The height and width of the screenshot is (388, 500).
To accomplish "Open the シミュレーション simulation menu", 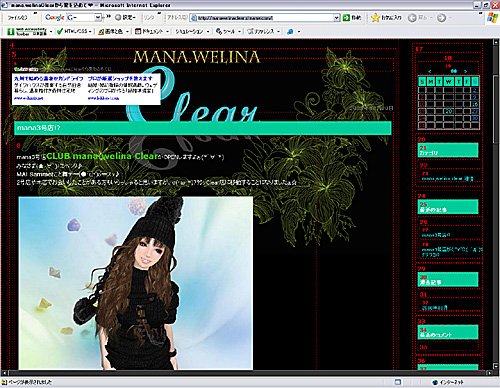I will coord(192,31).
